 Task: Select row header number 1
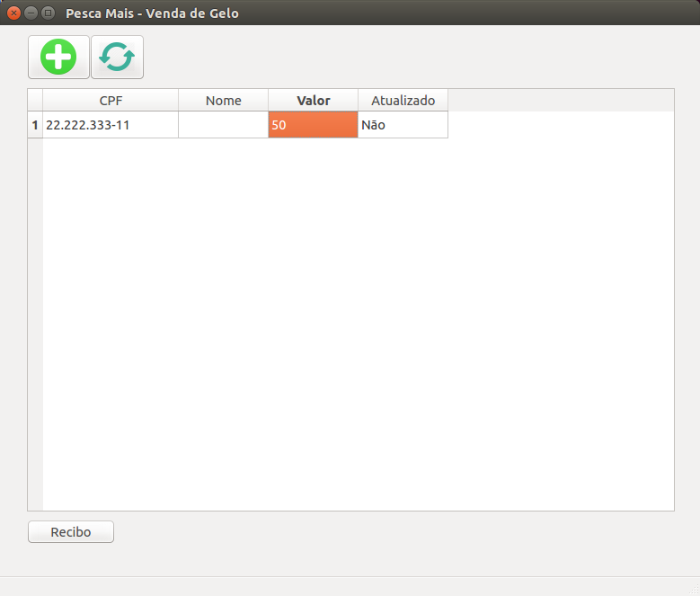[35, 125]
